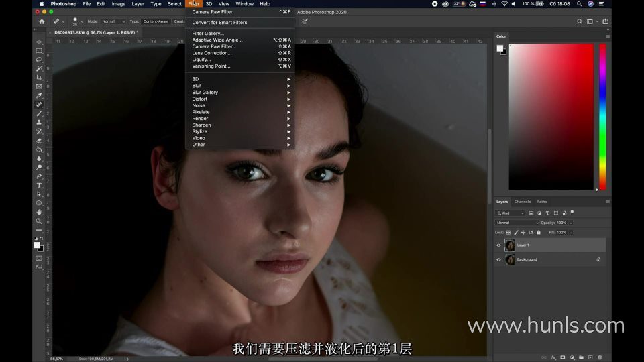The width and height of the screenshot is (644, 362).
Task: Select the History Brush tool
Action: [x=39, y=131]
